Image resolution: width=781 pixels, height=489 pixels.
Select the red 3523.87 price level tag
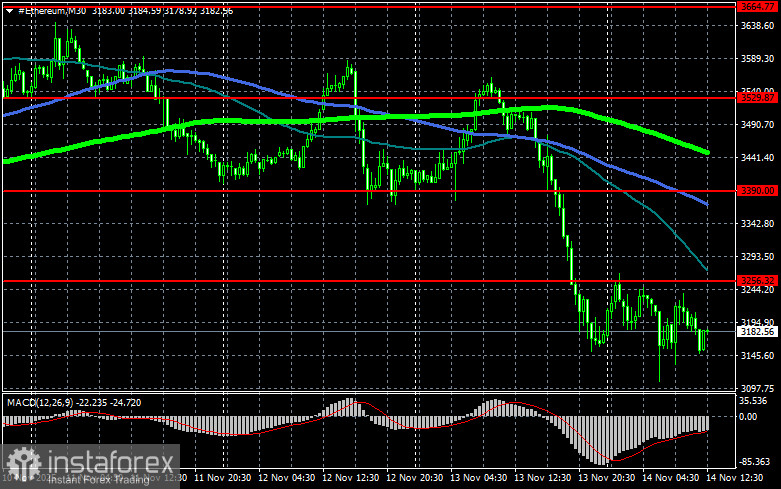[757, 98]
